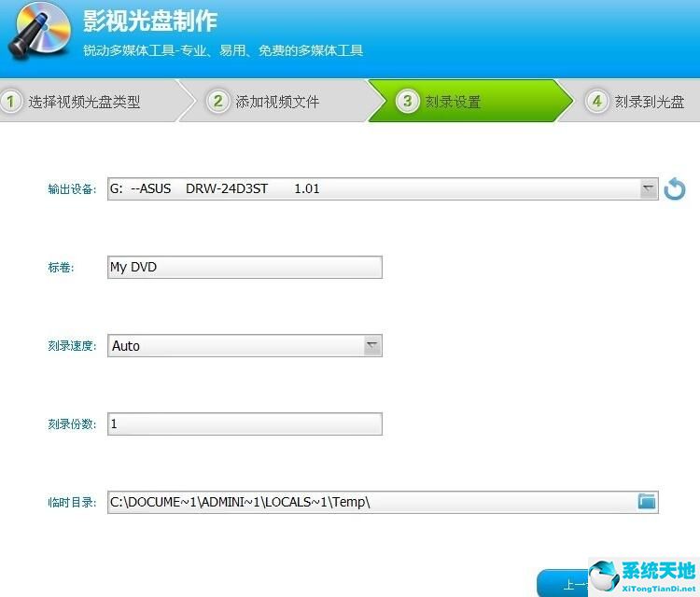The width and height of the screenshot is (700, 597).
Task: Refresh the output device list
Action: tap(674, 188)
